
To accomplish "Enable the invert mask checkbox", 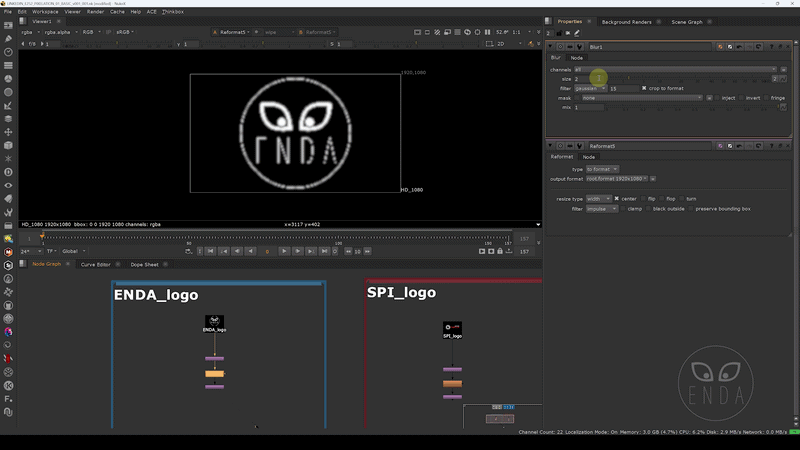I will pos(741,98).
